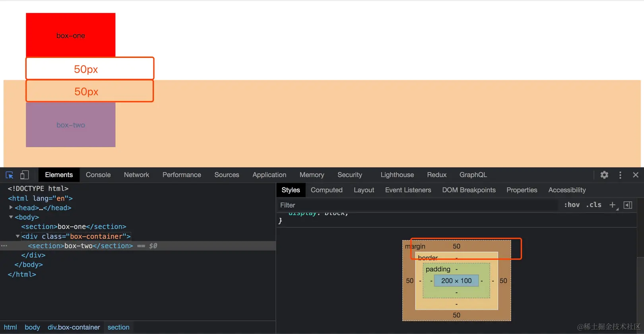Open the Application tab
This screenshot has width=644, height=334.
pyautogui.click(x=269, y=175)
